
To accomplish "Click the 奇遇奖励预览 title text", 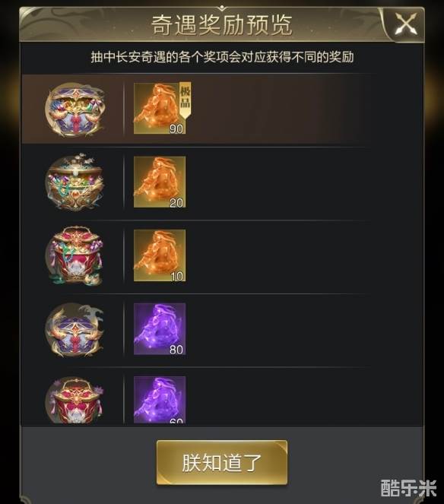I will [x=222, y=25].
